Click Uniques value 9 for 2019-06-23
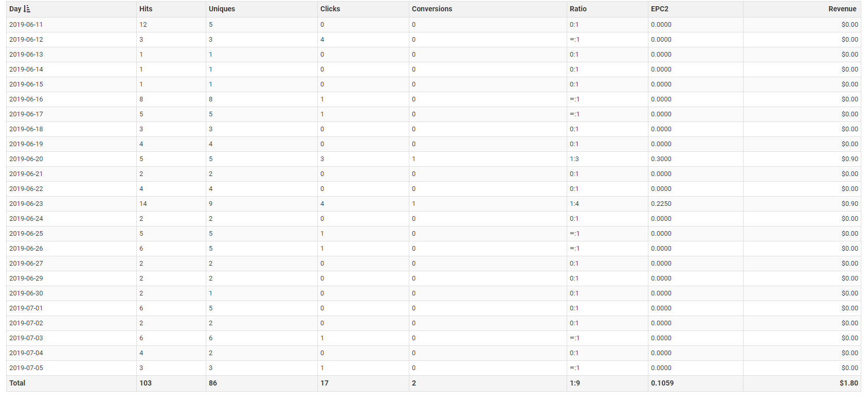Screen dimensions: 868x402 (x=210, y=203)
